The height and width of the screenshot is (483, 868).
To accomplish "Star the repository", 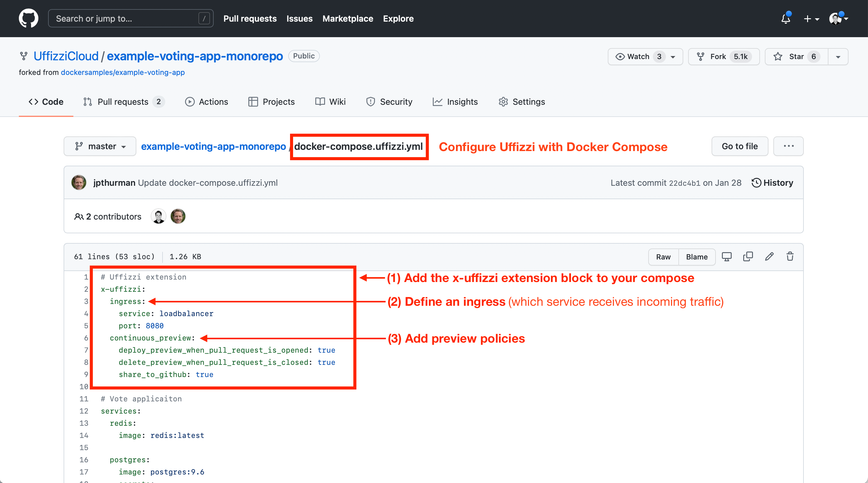I will (796, 57).
